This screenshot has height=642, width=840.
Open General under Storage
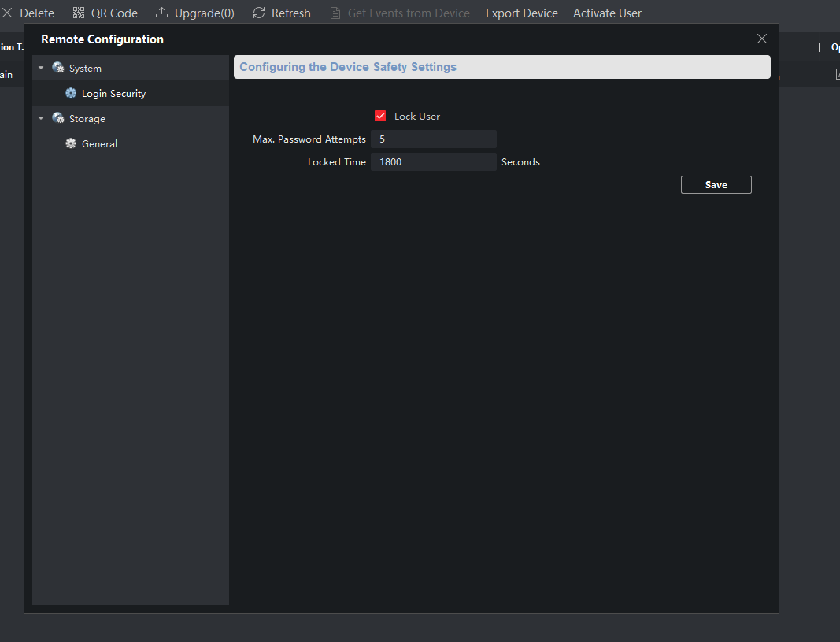[99, 144]
